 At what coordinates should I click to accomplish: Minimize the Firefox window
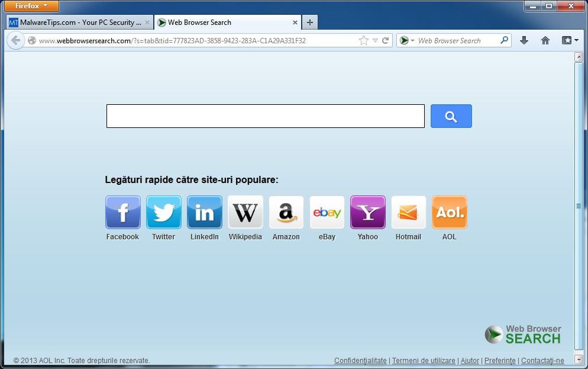click(x=533, y=6)
